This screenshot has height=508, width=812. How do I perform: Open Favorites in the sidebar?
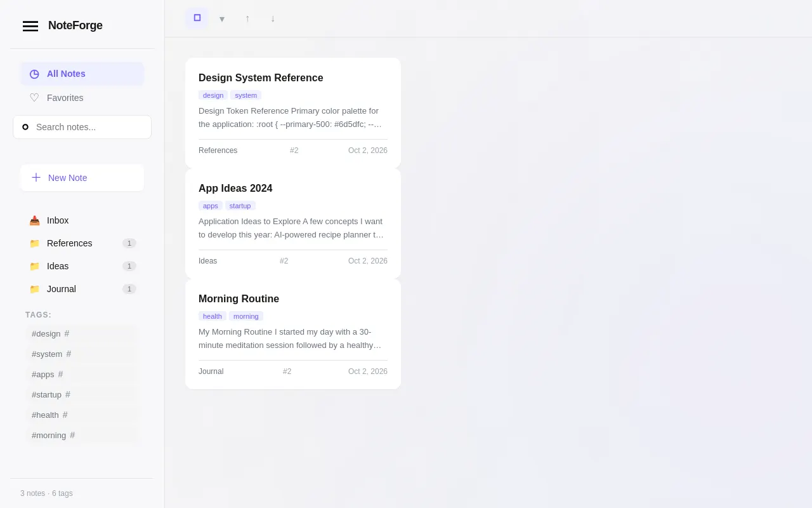[x=82, y=98]
